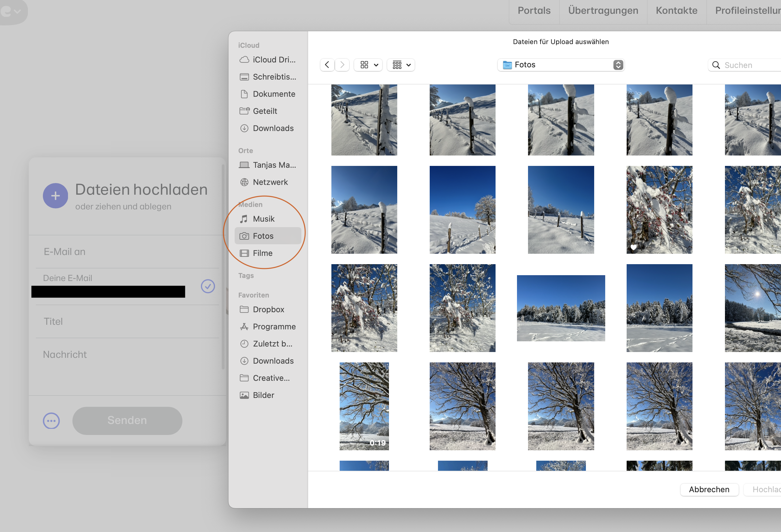781x532 pixels.
Task: Open Programme in the sidebar
Action: tap(274, 326)
